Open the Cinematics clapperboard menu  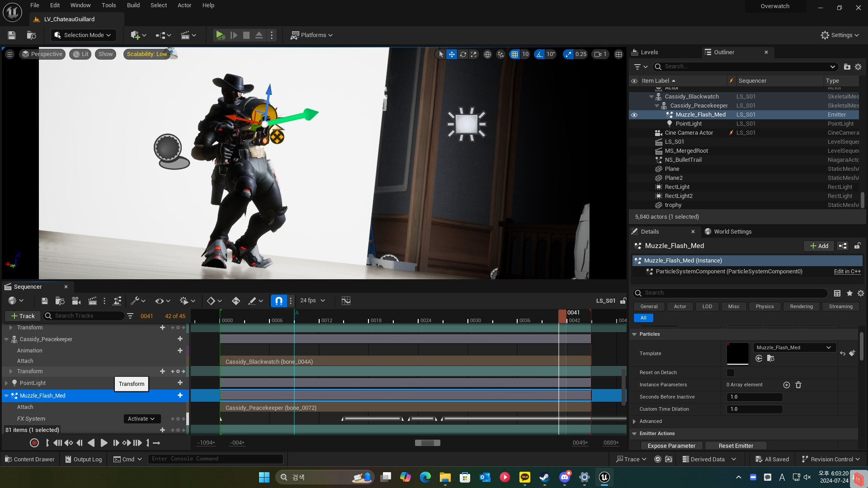tap(188, 35)
